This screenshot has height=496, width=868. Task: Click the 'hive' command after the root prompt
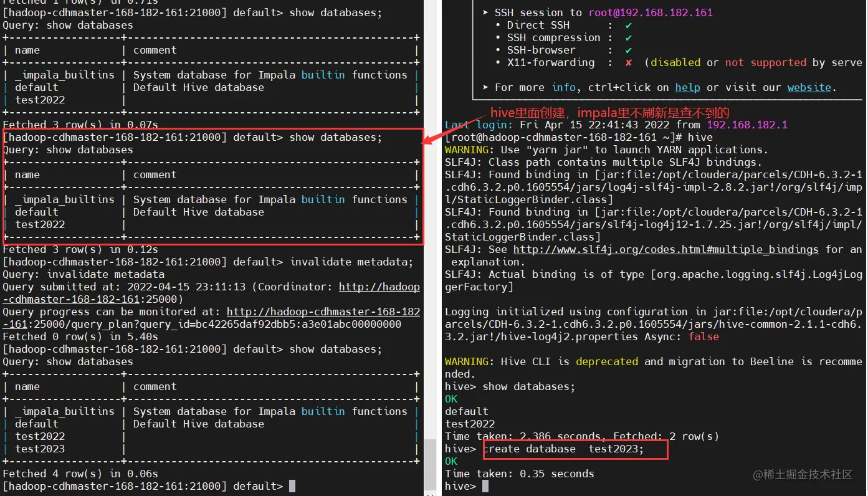(700, 137)
